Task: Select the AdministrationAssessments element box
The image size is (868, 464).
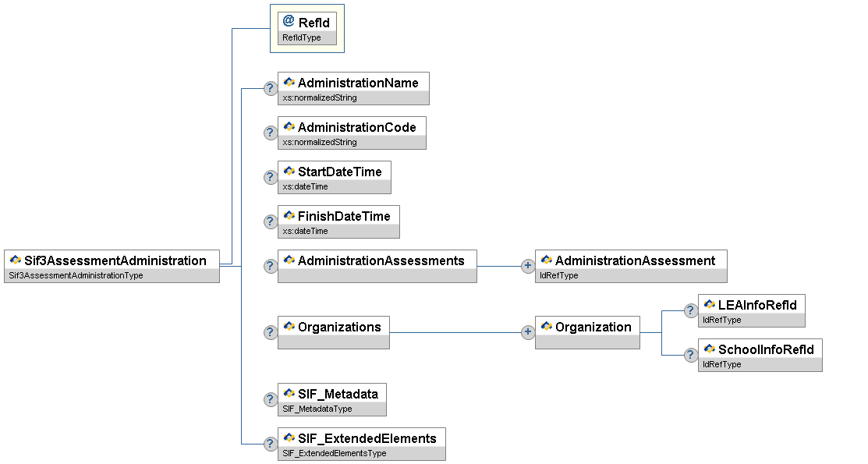Action: [x=381, y=261]
